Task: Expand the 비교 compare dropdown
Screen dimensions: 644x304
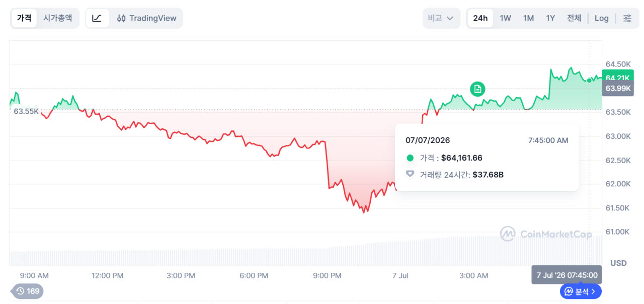Action: coord(441,18)
